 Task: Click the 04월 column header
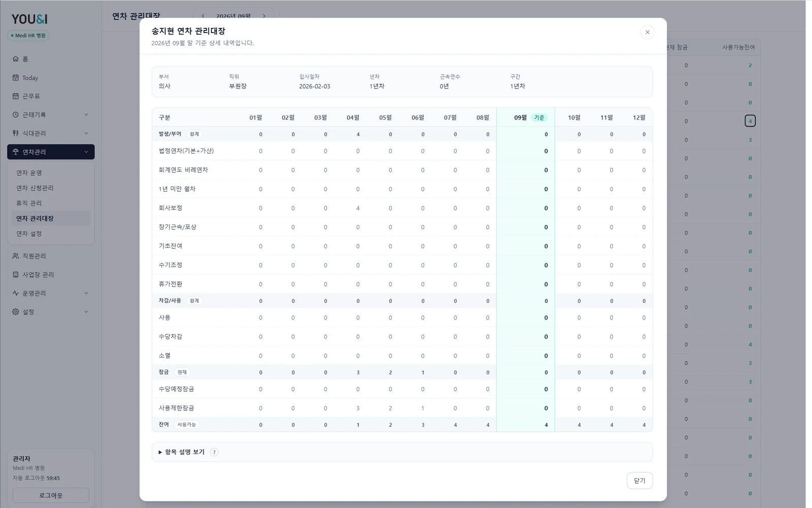[353, 117]
